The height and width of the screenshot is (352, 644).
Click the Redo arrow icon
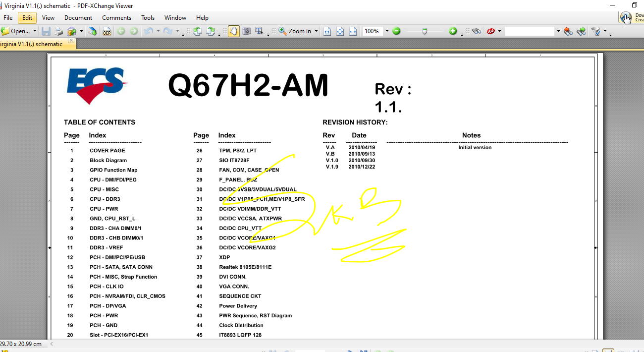click(x=168, y=31)
